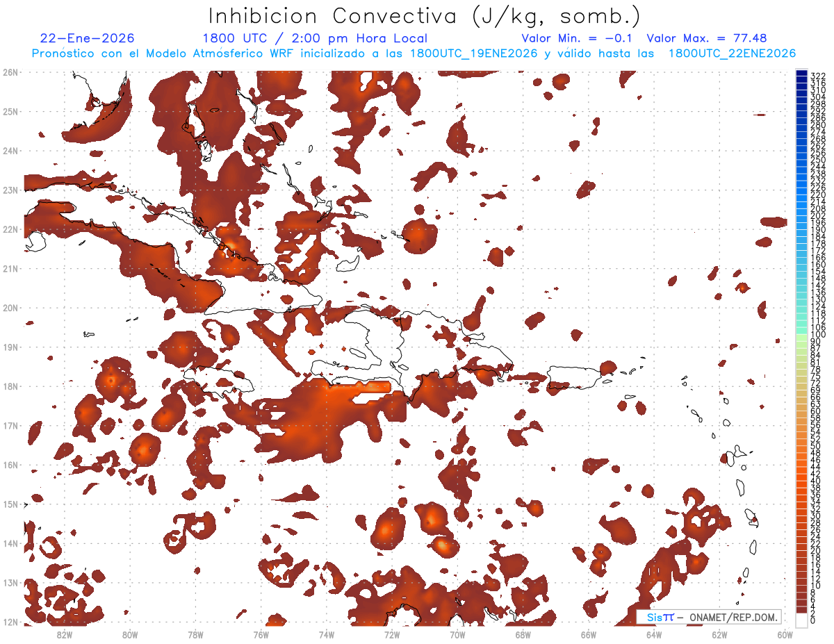This screenshot has height=644, width=834.
Task: Click the colorbar value label '60'
Action: click(x=816, y=411)
